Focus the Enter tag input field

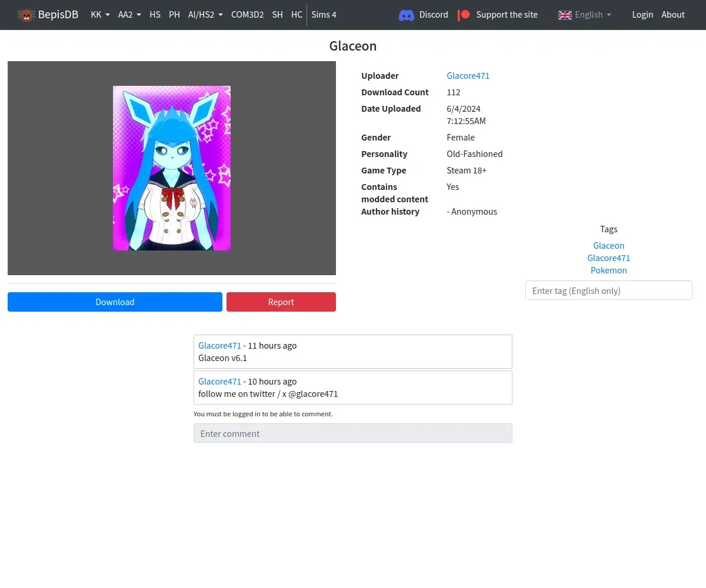point(608,290)
